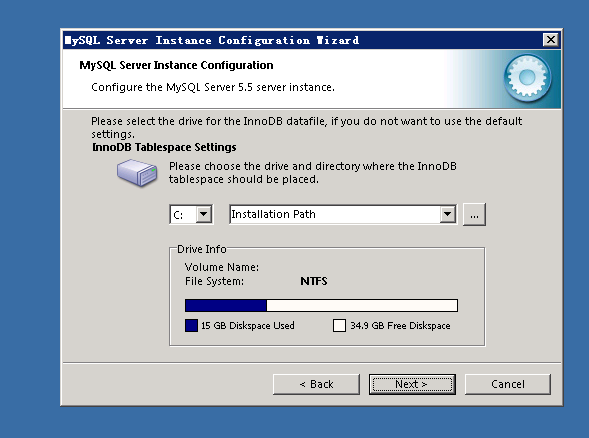Click the Installation Path text field
The width and height of the screenshot is (589, 438).
point(335,214)
